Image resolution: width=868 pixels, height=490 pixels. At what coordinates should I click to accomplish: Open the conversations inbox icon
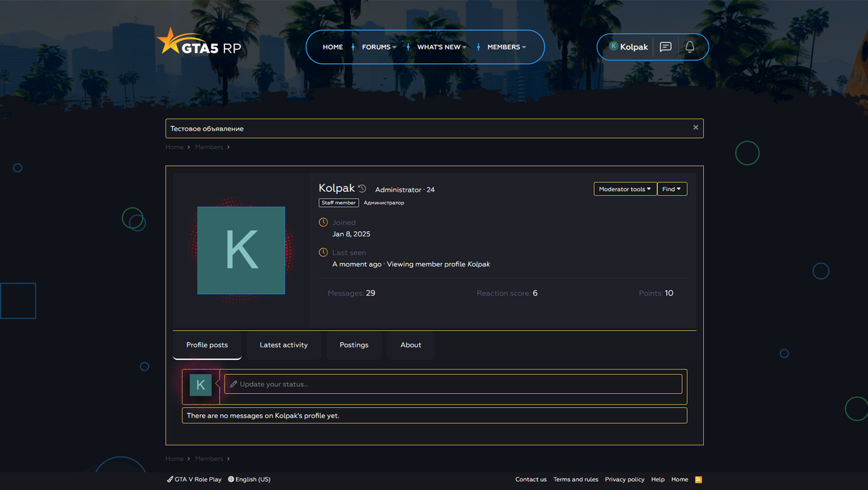click(666, 47)
